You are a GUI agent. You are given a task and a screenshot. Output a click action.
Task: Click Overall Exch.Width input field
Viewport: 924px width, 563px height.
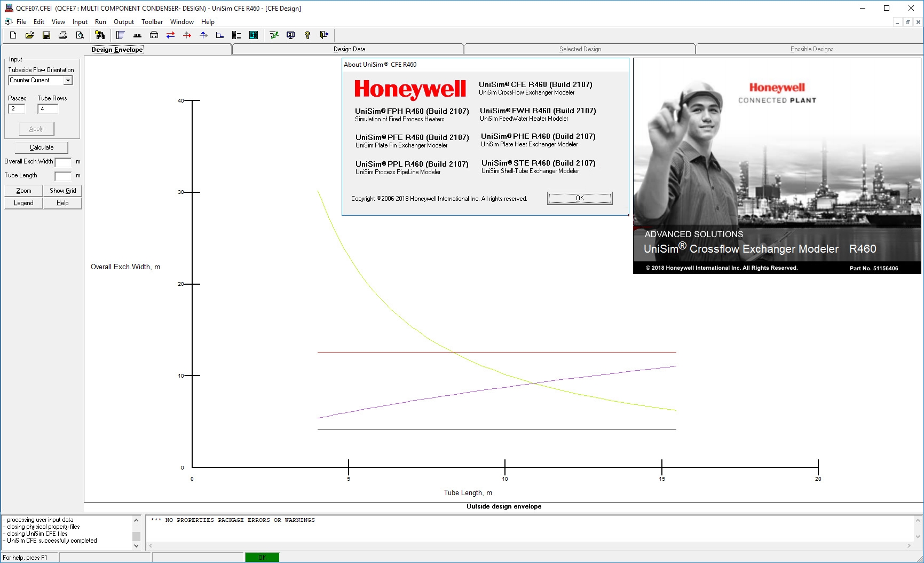point(63,162)
